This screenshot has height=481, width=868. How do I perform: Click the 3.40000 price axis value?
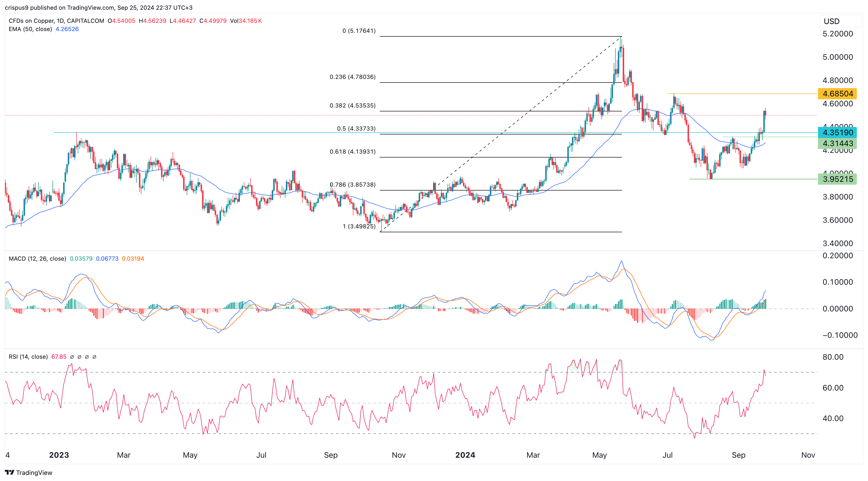[838, 243]
